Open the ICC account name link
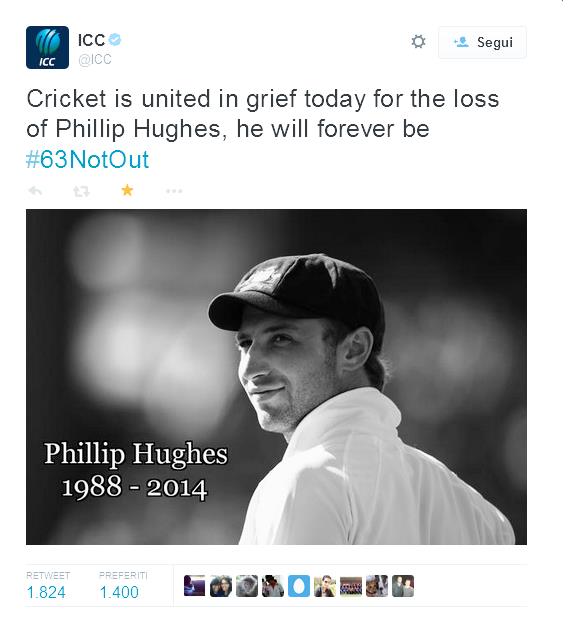The image size is (568, 630). (91, 40)
